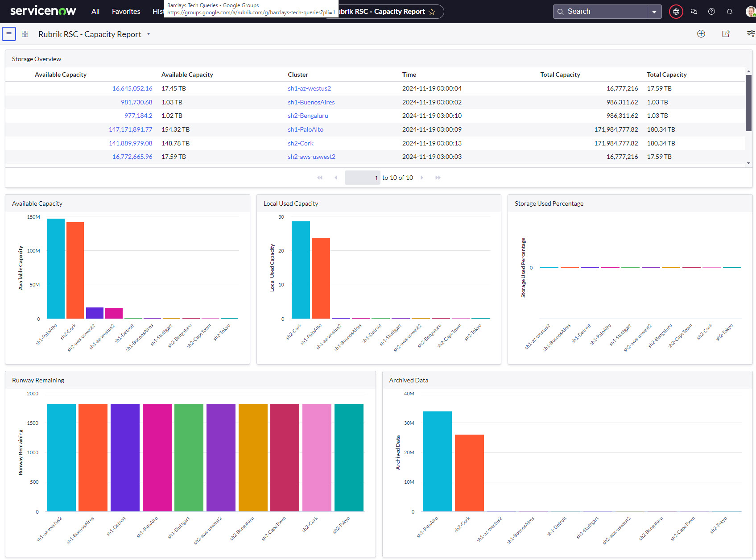The height and width of the screenshot is (560, 756).
Task: Click the user profile avatar
Action: [751, 12]
